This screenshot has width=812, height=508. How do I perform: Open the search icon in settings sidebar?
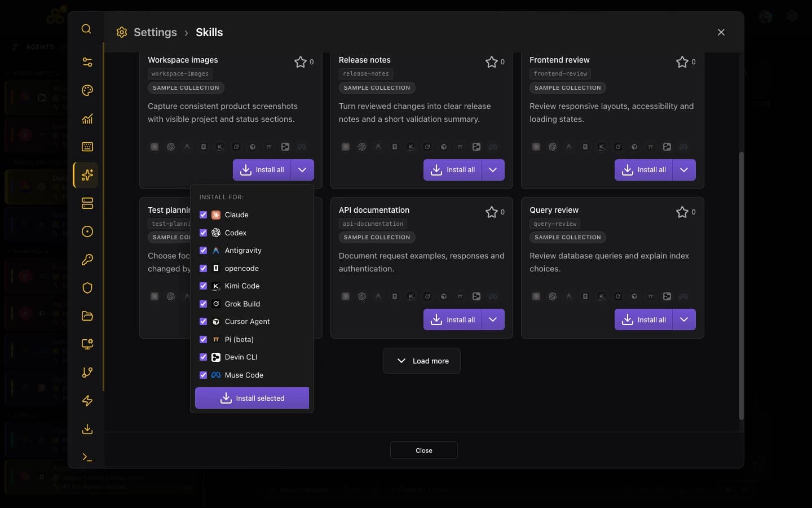click(86, 29)
